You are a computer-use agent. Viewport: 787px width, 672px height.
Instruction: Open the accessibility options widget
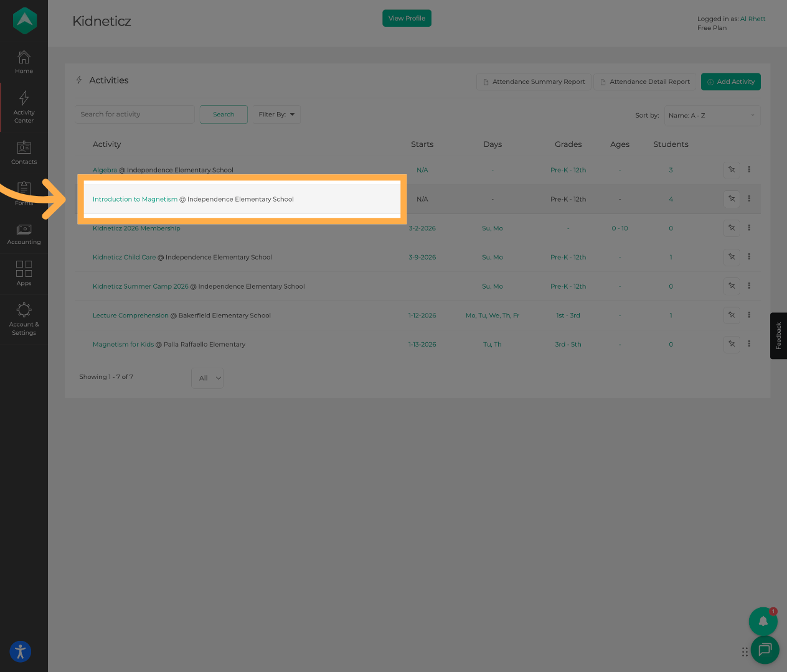click(x=20, y=651)
